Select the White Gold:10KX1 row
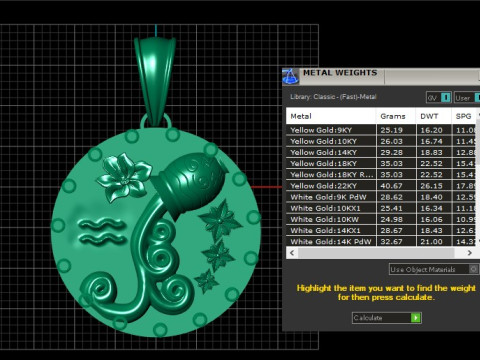Screen dimensions: 480x360 tap(381, 208)
